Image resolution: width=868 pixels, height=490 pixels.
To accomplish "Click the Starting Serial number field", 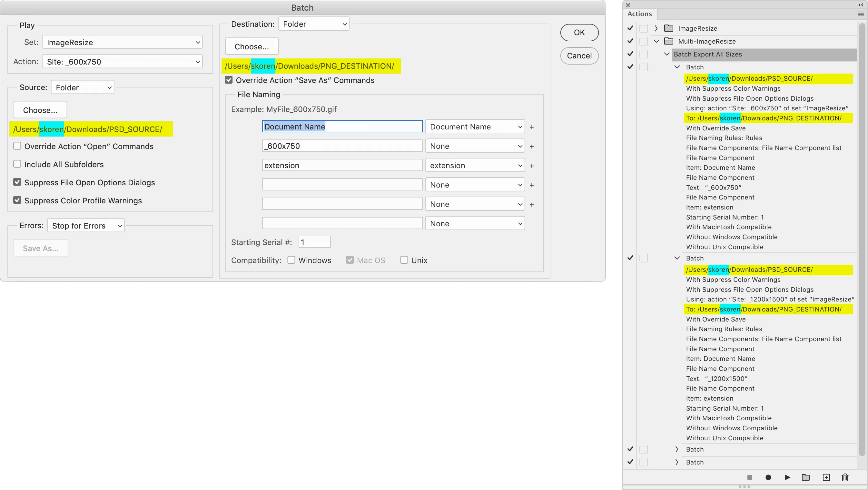I will point(314,242).
